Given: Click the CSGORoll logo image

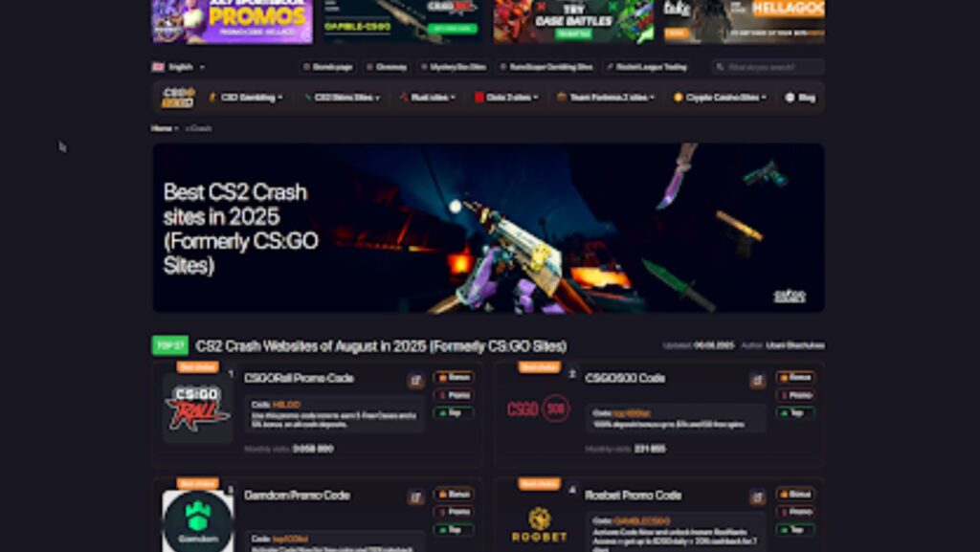Looking at the screenshot, I should [x=197, y=408].
